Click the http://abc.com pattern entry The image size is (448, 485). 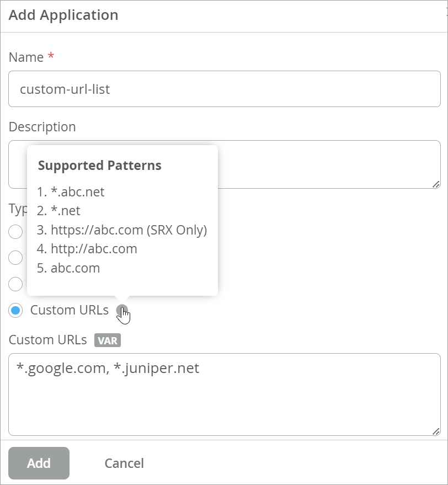[93, 249]
